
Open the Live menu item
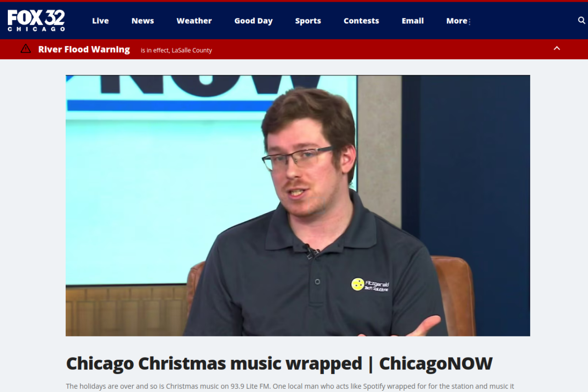click(100, 21)
